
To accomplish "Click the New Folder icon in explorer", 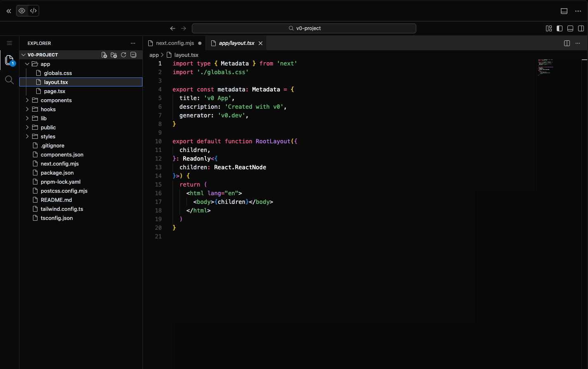I will click(114, 55).
